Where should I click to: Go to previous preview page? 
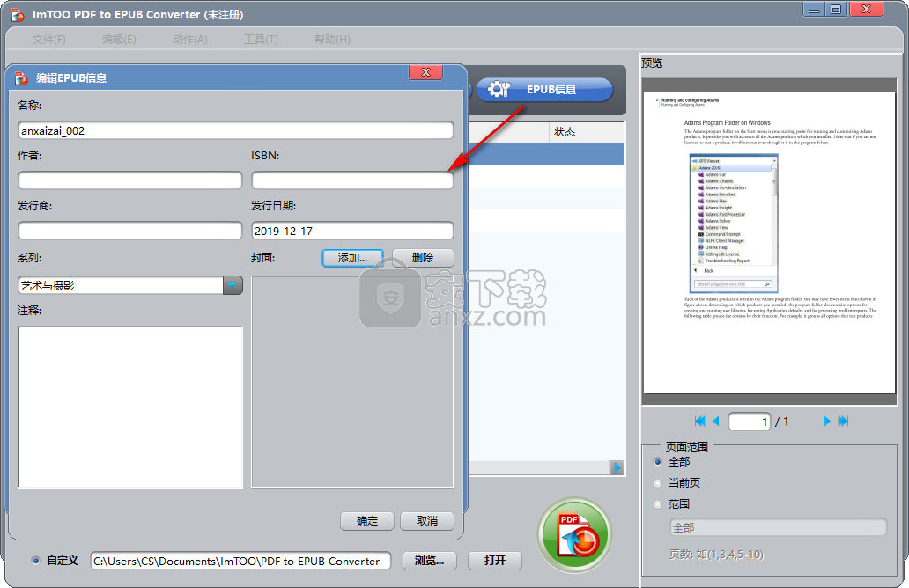(716, 421)
